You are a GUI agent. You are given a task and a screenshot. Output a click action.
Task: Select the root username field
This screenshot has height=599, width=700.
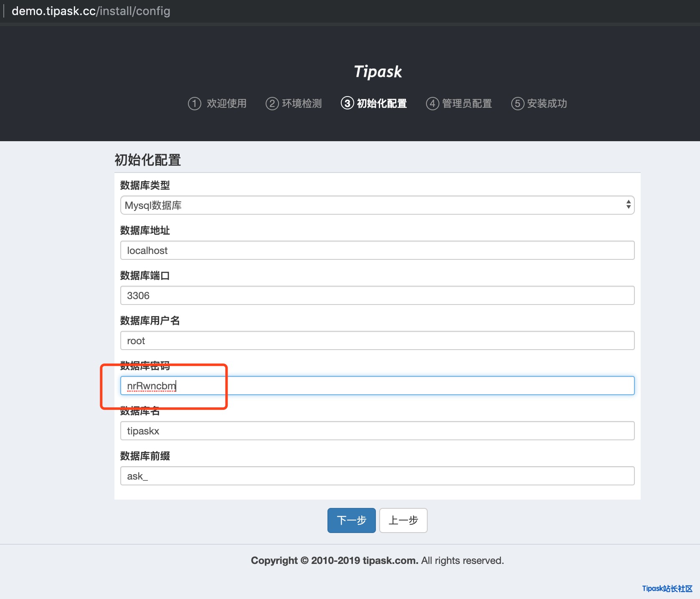[x=377, y=340]
